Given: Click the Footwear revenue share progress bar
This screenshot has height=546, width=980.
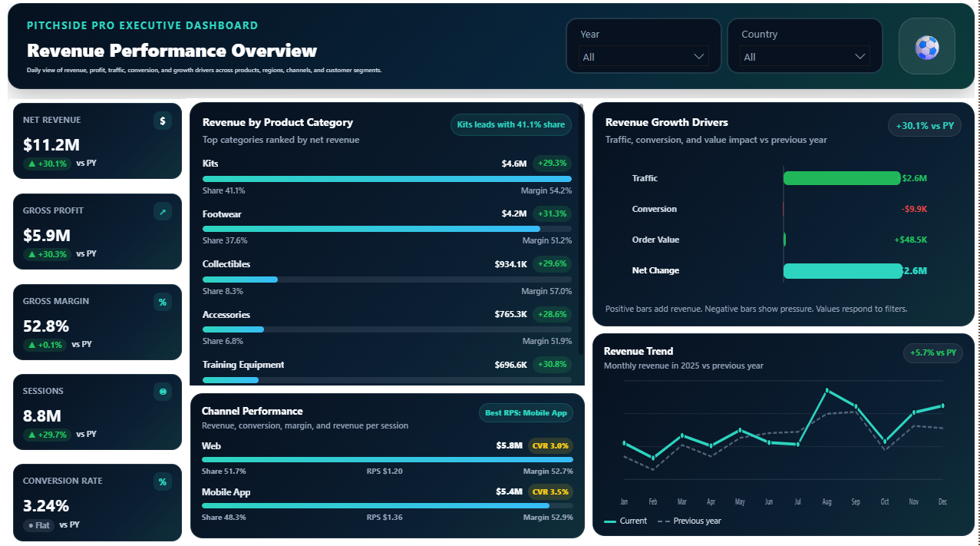Looking at the screenshot, I should [x=387, y=229].
